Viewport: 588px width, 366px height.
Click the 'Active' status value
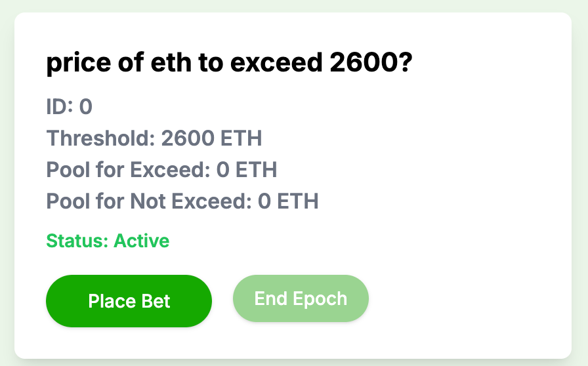(142, 241)
